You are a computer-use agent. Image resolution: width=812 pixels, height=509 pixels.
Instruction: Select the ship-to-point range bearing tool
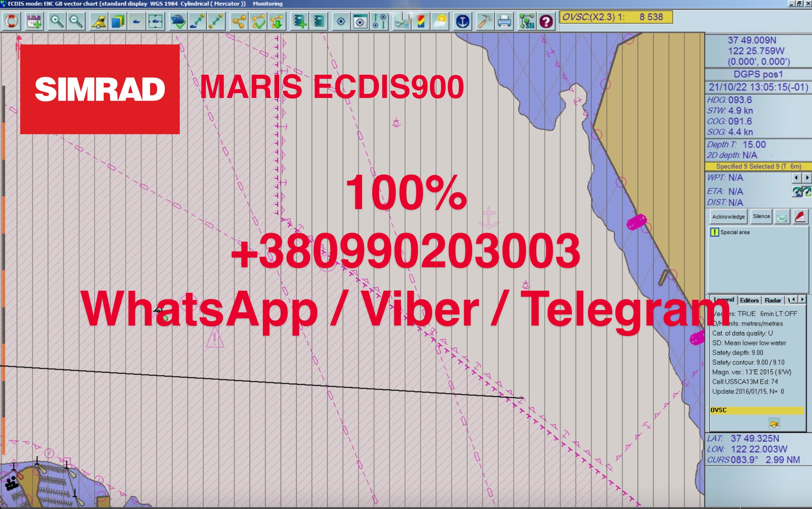pyautogui.click(x=197, y=22)
